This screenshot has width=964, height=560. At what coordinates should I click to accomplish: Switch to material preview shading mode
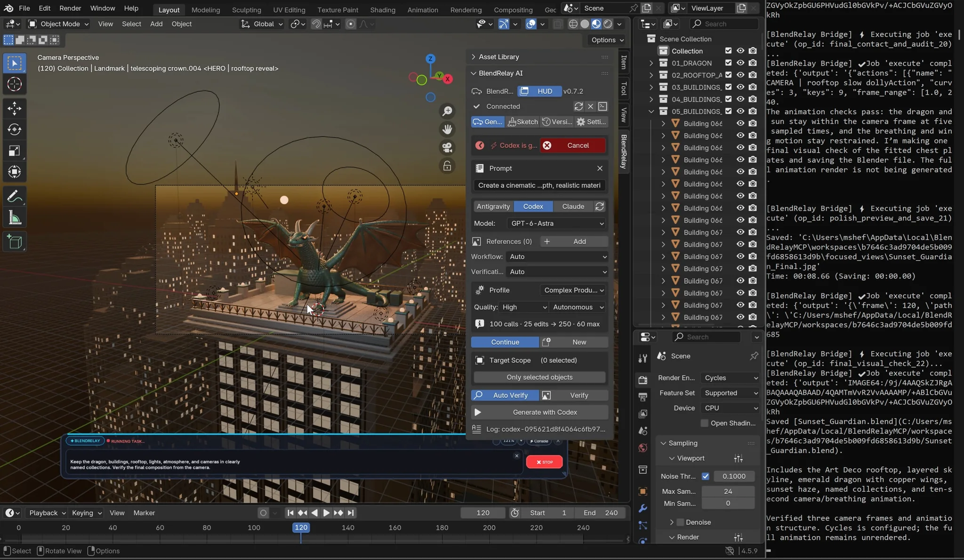coord(596,24)
